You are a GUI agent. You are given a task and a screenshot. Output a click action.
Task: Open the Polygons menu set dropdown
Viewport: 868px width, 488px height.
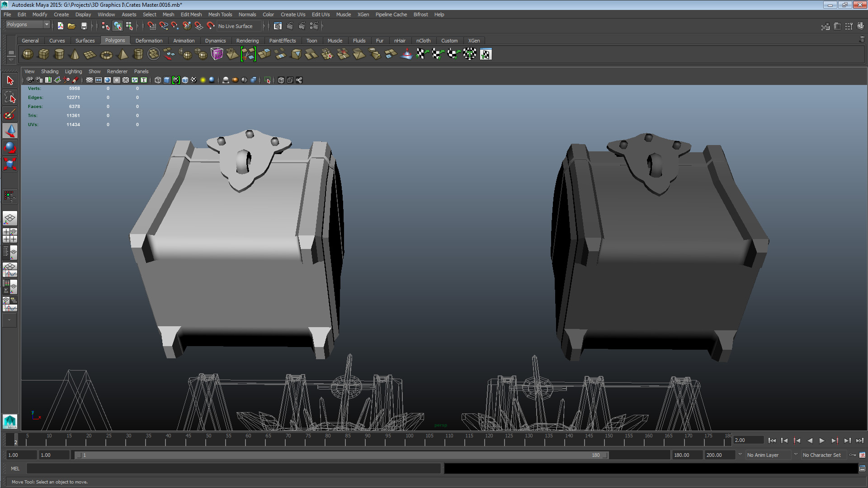(x=28, y=25)
